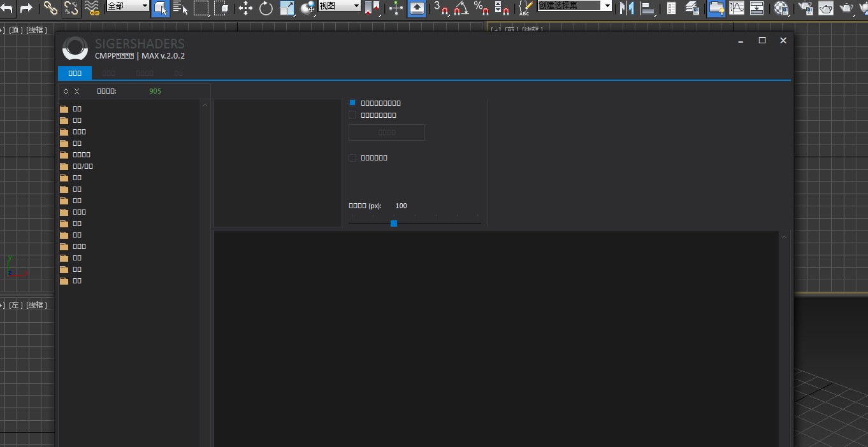
Task: Close the SigerShaders window
Action: 783,40
